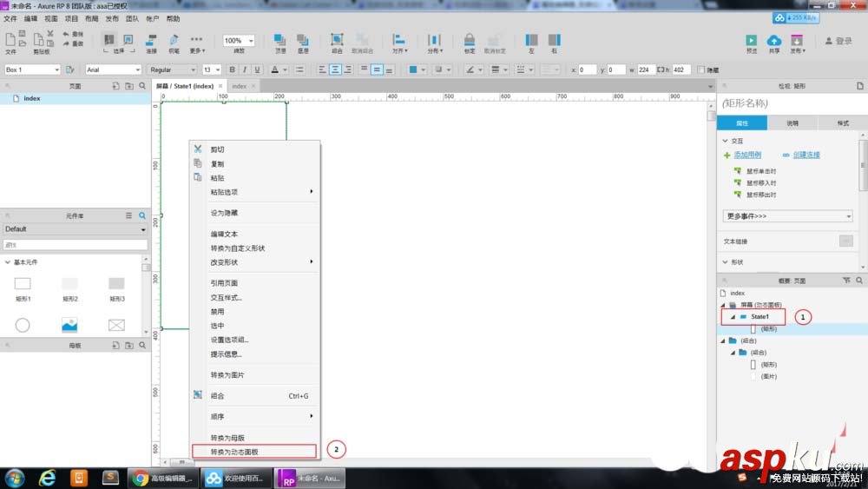Open the zoom 100% dropdown
This screenshot has height=489, width=868.
click(239, 41)
